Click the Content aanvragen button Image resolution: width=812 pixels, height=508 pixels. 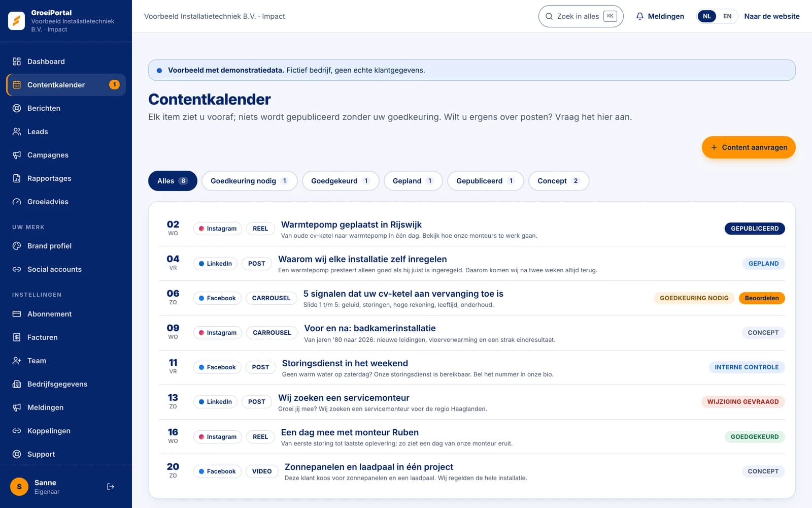[749, 147]
